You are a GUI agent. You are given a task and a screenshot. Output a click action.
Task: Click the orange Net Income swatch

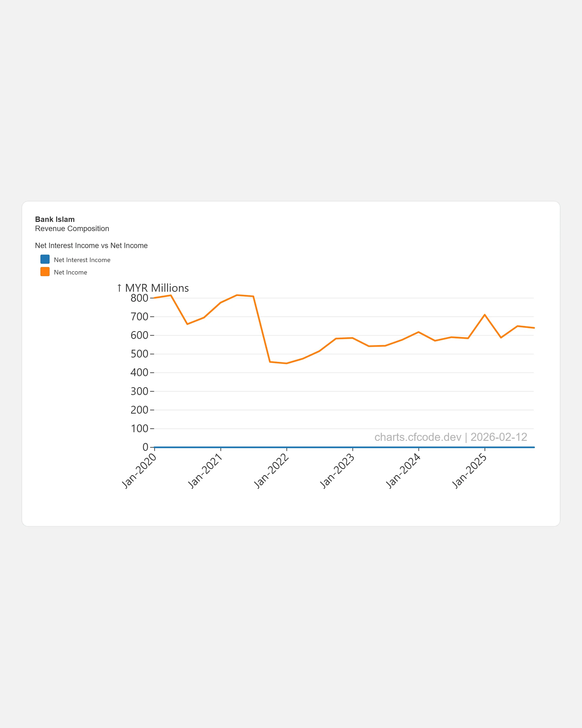pyautogui.click(x=45, y=272)
